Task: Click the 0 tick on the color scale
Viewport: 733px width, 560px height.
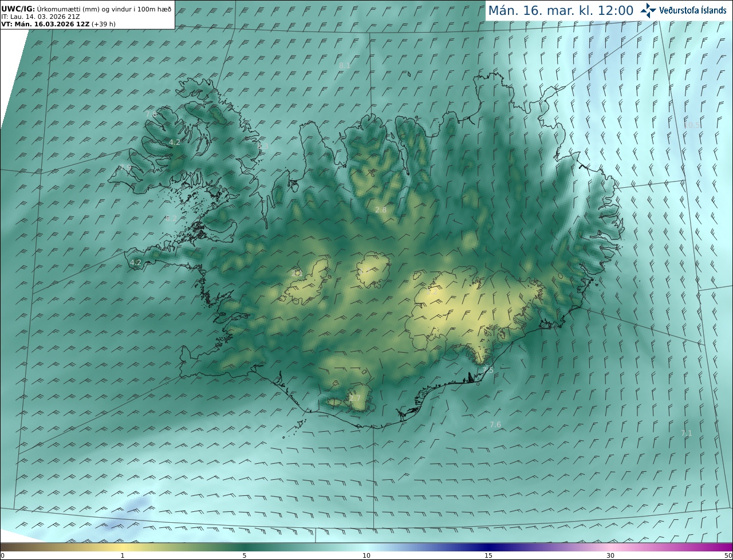Action: point(2,555)
